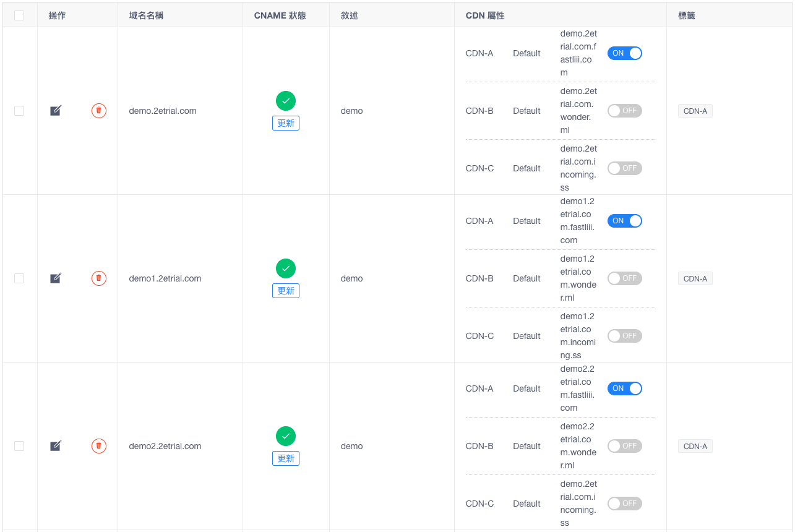The image size is (795, 532).
Task: Click edit icon for demo.2etrial.com
Action: tap(56, 111)
